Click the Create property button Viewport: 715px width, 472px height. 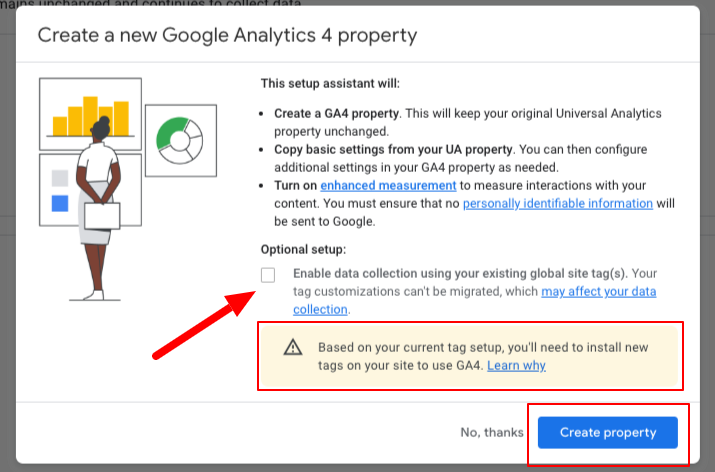point(608,432)
